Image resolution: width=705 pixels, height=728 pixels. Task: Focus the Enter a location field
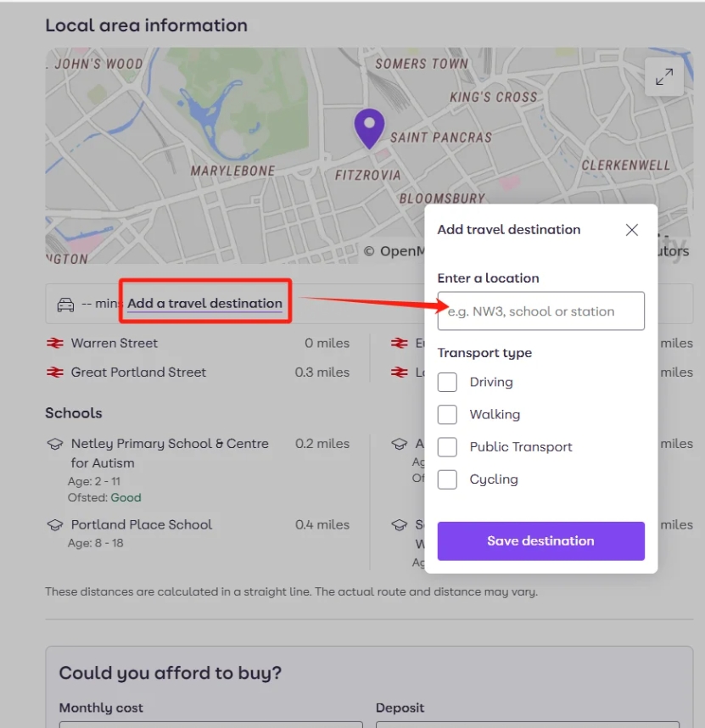[x=540, y=311]
